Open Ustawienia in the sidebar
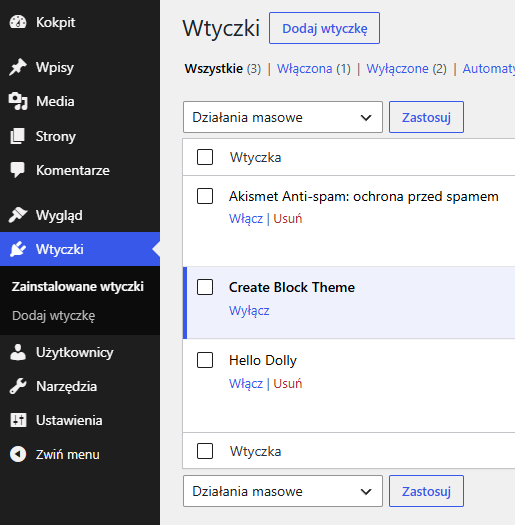515x525 pixels. coord(80,420)
